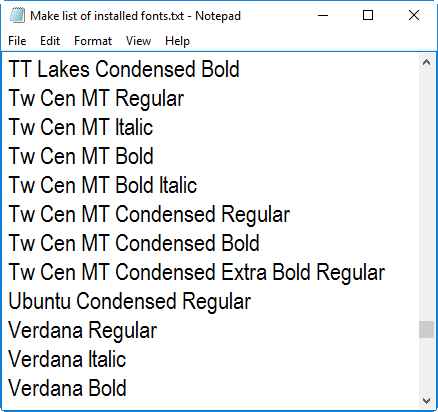Open the Edit menu

[x=50, y=41]
